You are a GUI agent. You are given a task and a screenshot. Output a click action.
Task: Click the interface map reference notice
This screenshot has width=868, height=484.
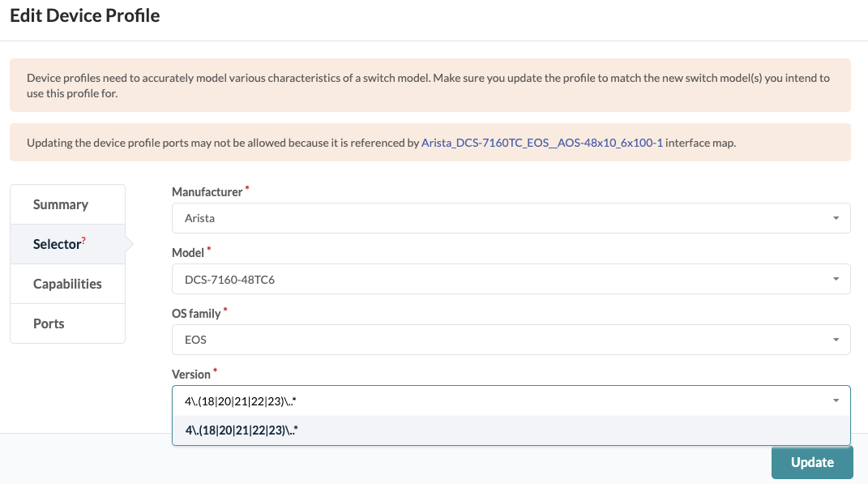click(x=430, y=142)
